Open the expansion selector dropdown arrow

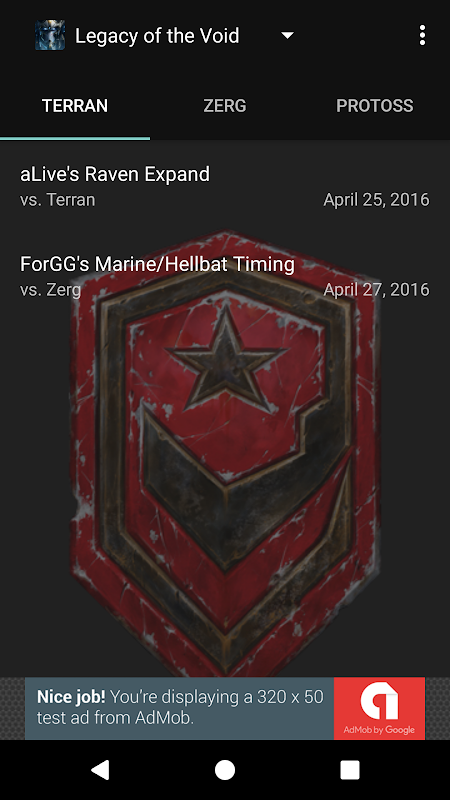click(x=288, y=35)
